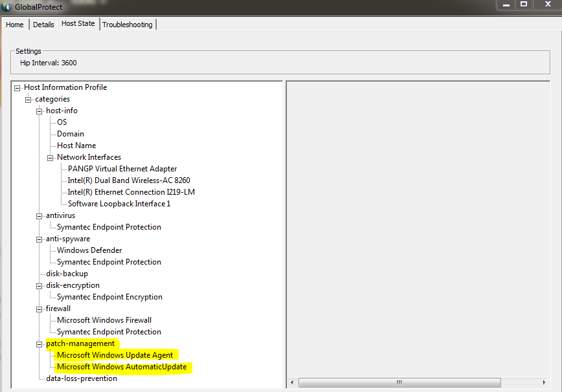
Task: Collapse the disk-encryption node
Action: point(39,286)
